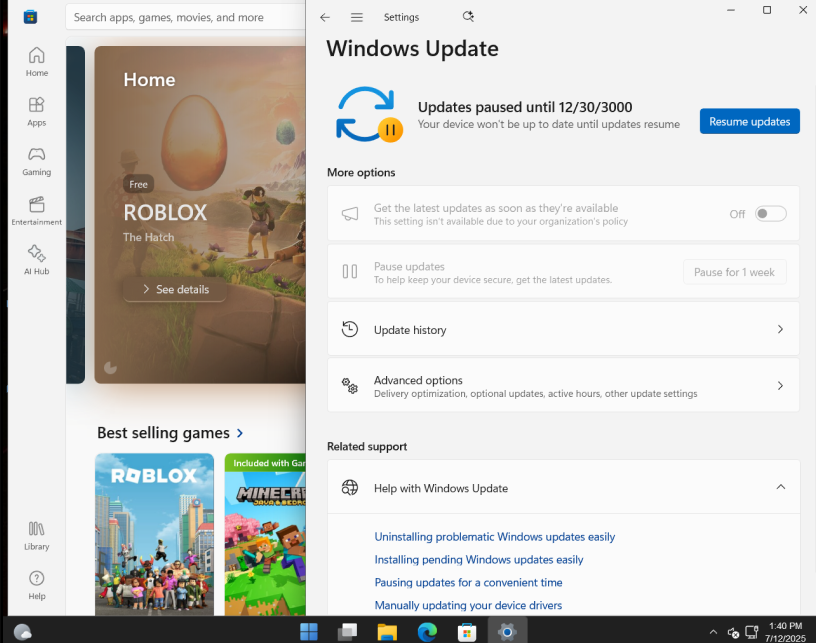Open Settings hamburger navigation menu
This screenshot has width=816, height=643.
click(x=356, y=17)
